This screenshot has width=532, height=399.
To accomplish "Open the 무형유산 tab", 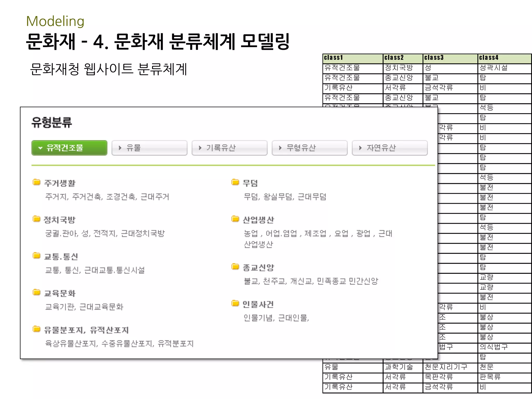I will point(309,148).
